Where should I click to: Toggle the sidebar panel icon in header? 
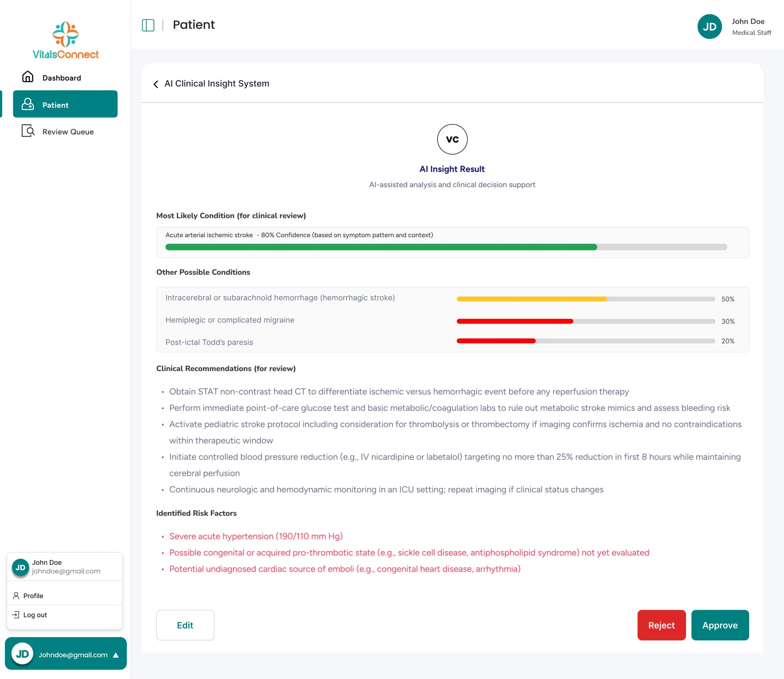[148, 25]
